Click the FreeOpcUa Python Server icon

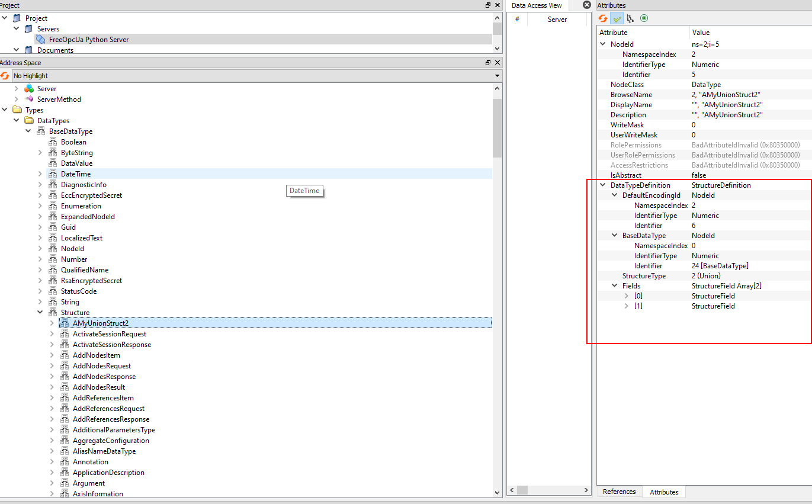pos(41,40)
